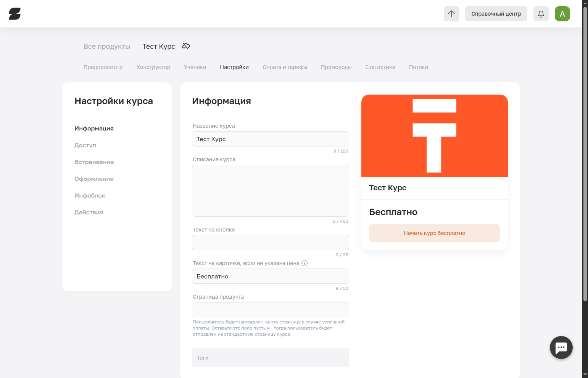Viewport: 588px width, 378px height.
Task: Open the Потоки tab
Action: (419, 67)
